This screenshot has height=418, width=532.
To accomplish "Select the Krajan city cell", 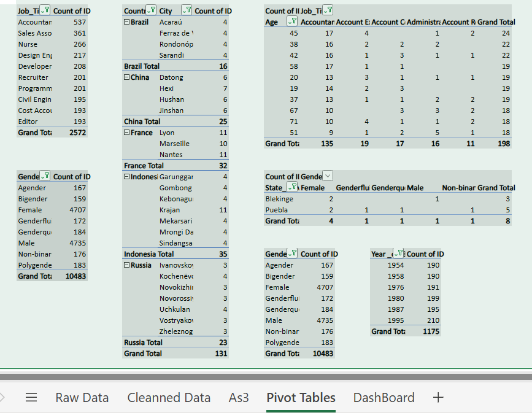I will tap(175, 210).
